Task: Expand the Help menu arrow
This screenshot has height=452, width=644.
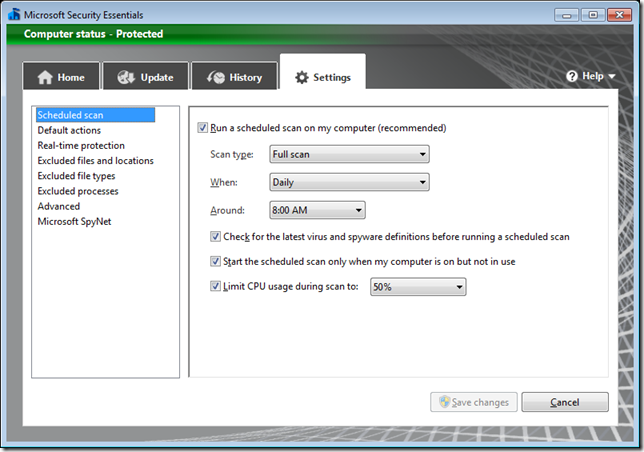Action: [611, 77]
